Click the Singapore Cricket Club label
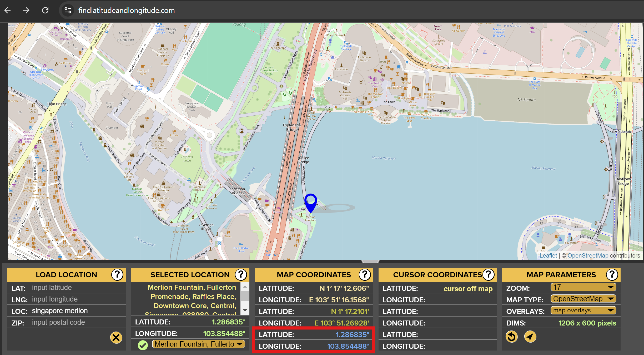The height and width of the screenshot is (355, 644). 192,107
